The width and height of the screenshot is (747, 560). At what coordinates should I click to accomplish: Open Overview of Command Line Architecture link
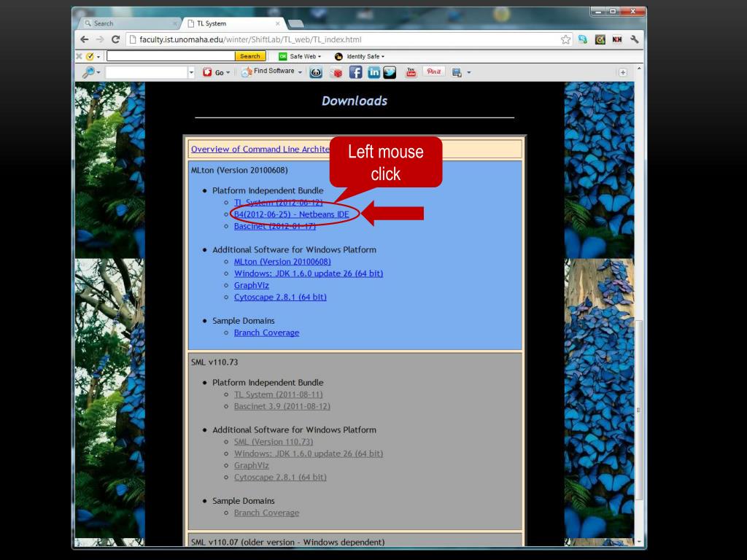click(260, 149)
